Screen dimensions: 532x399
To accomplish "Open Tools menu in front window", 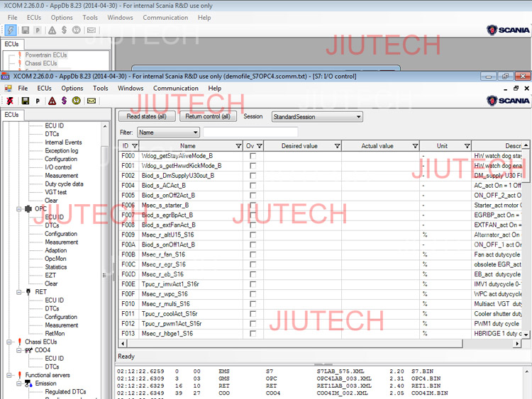I will point(101,89).
